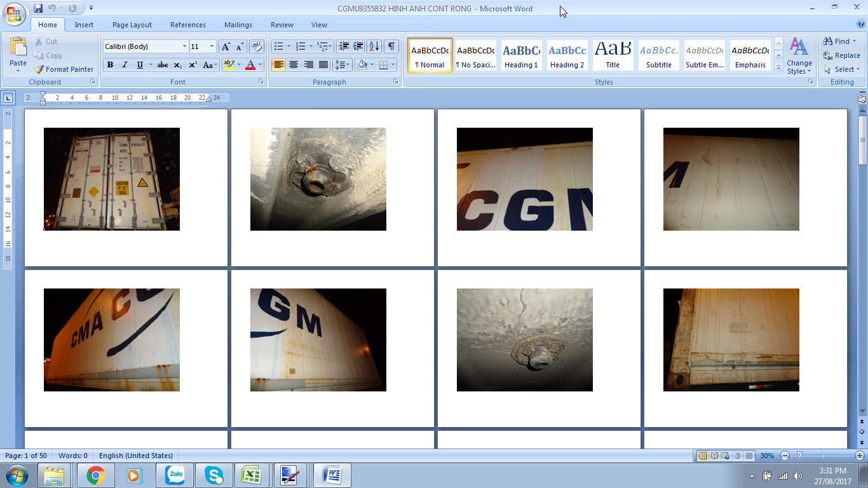Switch to Print Layout view

tap(703, 456)
